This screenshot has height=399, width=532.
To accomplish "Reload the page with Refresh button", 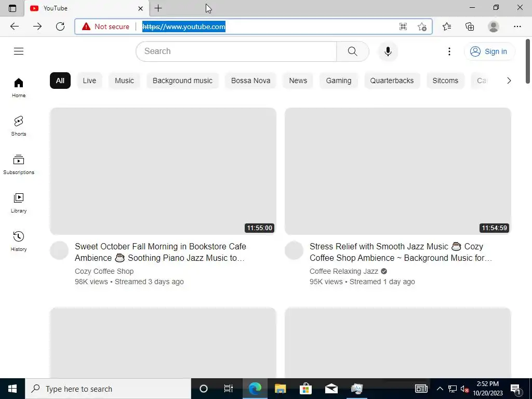I will [60, 26].
